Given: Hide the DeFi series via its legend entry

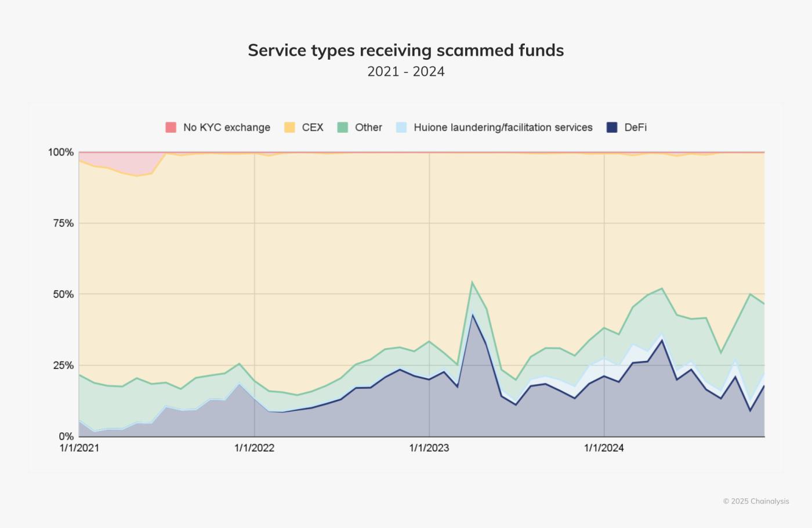Looking at the screenshot, I should point(636,126).
